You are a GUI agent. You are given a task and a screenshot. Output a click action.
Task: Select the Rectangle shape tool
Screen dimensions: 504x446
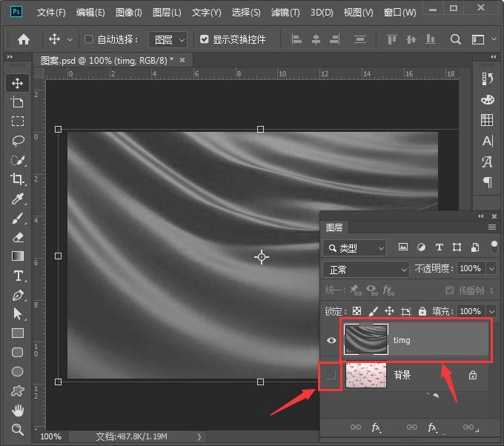[17, 333]
